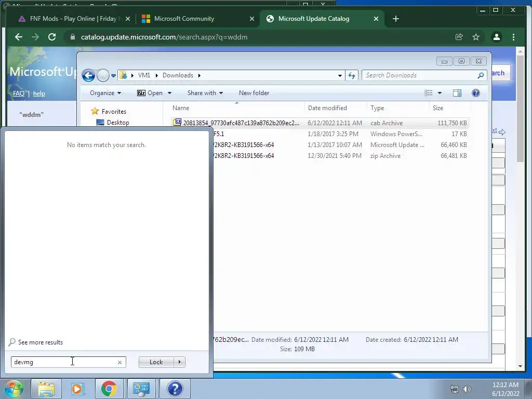Click VM1 in the Explorer breadcrumb
532x399 pixels.
[144, 75]
